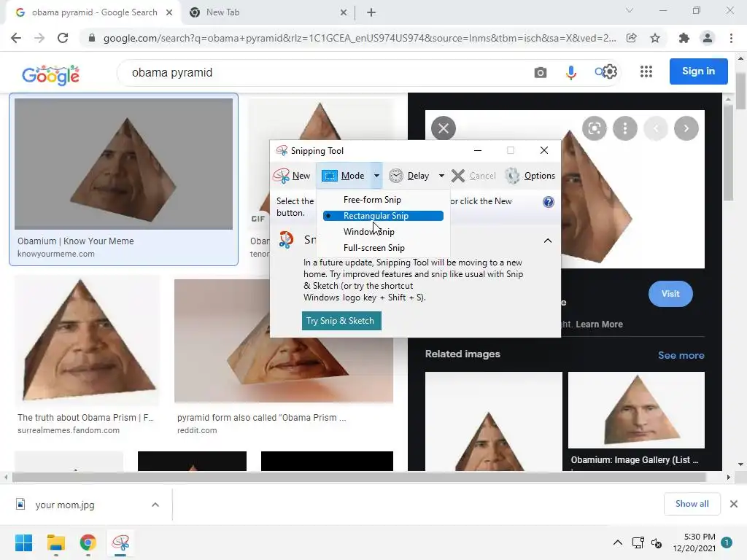The image size is (747, 560).
Task: Open the Delay dropdown arrow
Action: (x=441, y=176)
